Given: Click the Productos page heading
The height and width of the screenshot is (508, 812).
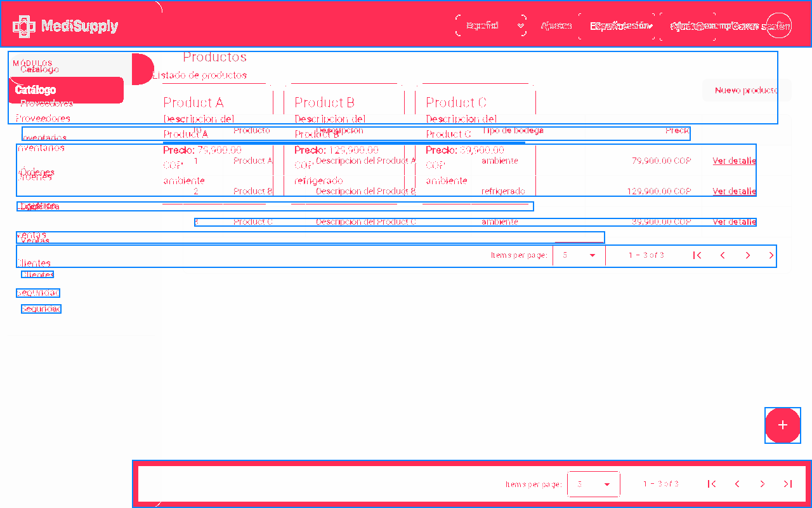Looking at the screenshot, I should click(x=215, y=57).
